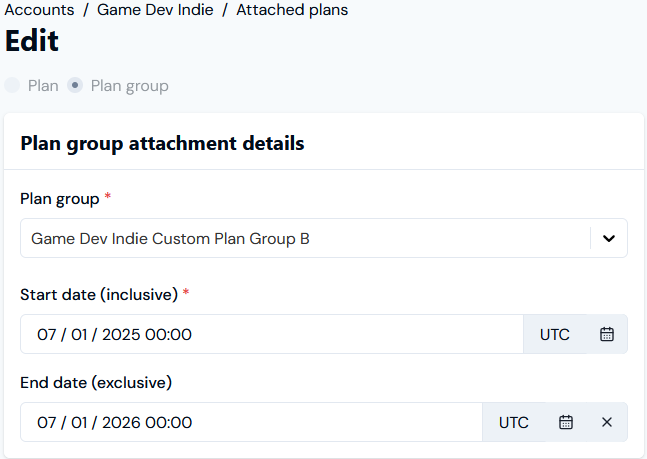Focus the end date input field
This screenshot has height=459, width=647.
point(251,422)
